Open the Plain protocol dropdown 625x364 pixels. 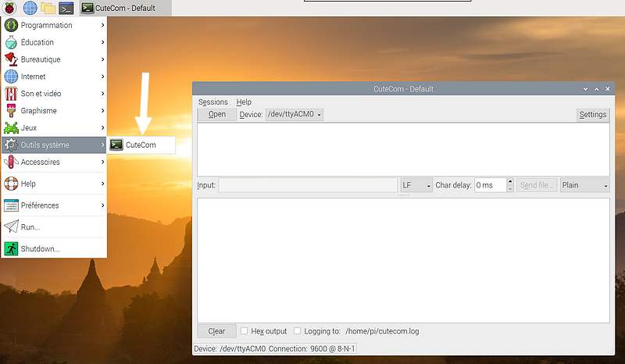pos(584,185)
